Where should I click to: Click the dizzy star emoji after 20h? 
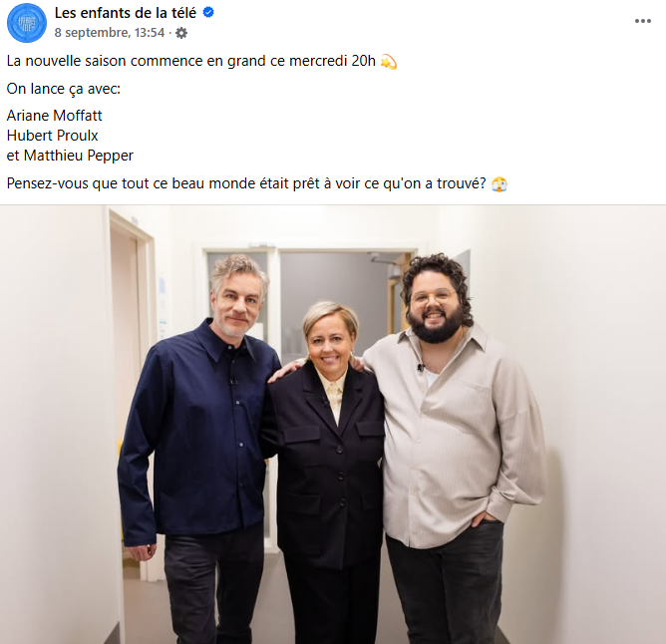click(x=389, y=62)
